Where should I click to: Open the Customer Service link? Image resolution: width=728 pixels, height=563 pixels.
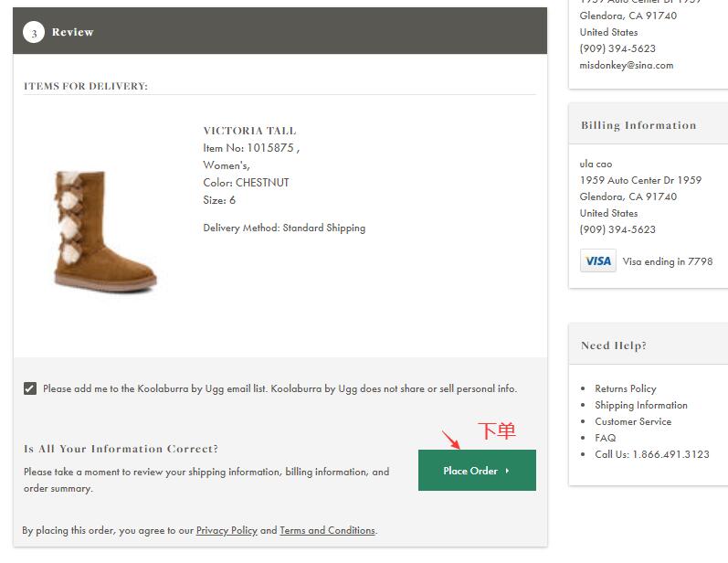[632, 421]
